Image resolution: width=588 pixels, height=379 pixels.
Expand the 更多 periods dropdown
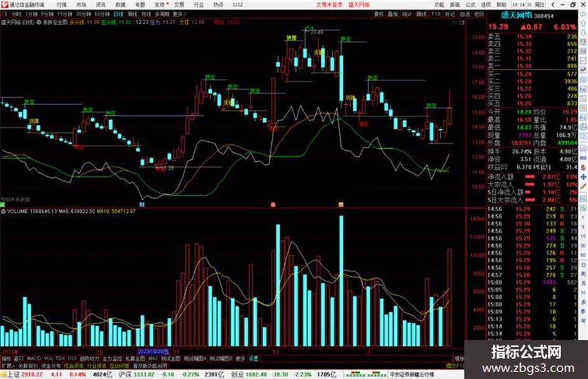pos(180,14)
